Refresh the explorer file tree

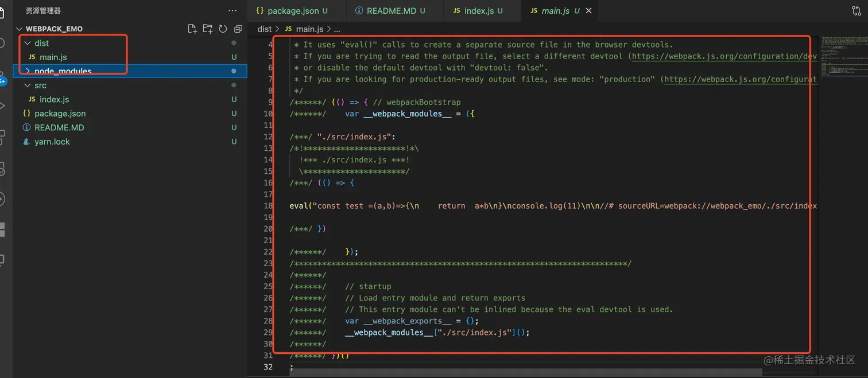(223, 29)
